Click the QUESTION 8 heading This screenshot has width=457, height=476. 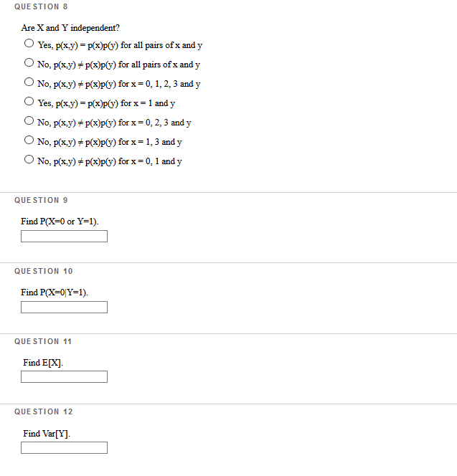click(41, 6)
